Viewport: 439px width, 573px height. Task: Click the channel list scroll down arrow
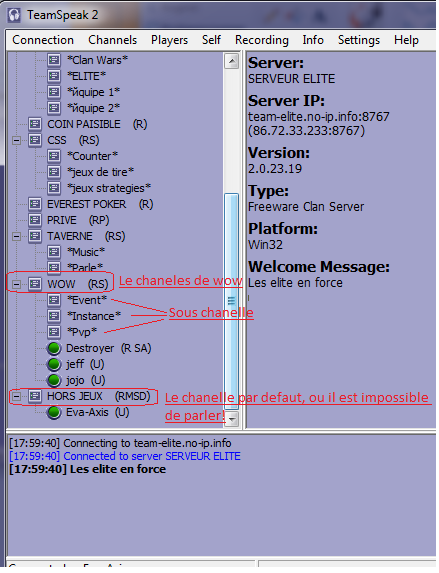(x=232, y=419)
